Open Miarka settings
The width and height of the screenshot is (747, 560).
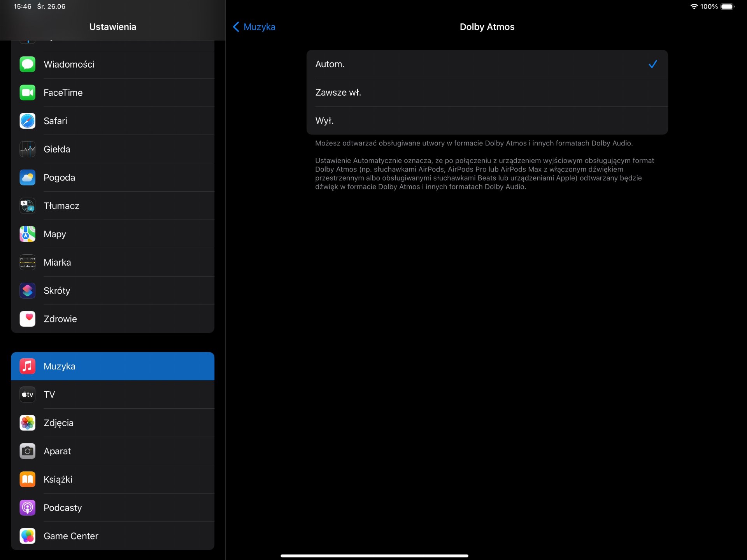coord(113,262)
